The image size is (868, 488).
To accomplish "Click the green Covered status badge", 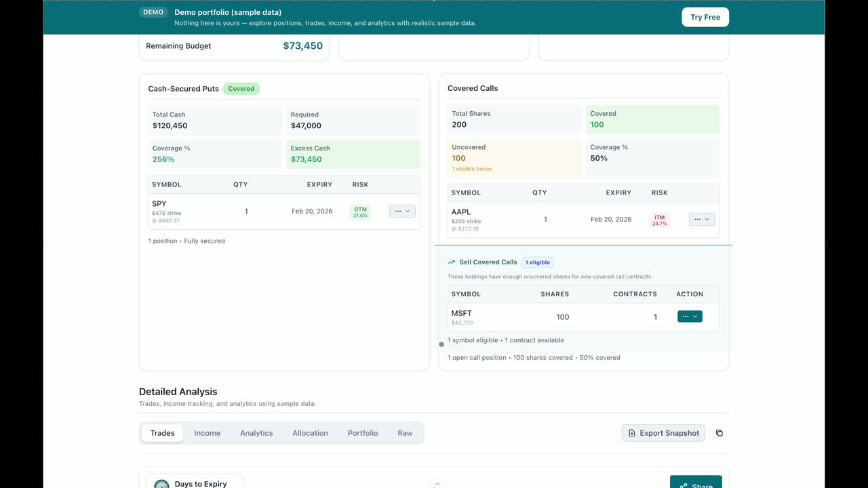I will [x=241, y=89].
